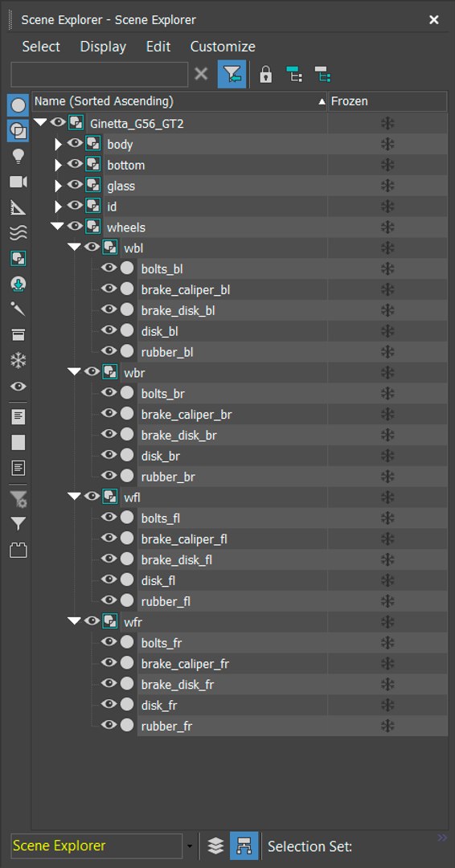Collapse the wheels group

[57, 226]
